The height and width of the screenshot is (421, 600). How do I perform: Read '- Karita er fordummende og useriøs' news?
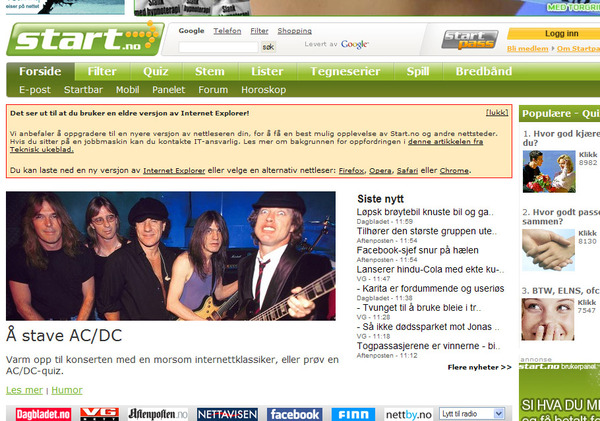[430, 289]
